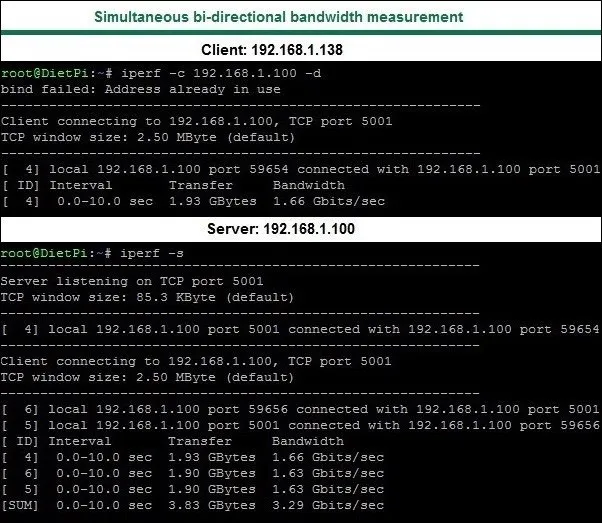602x523 pixels.
Task: Select the [SUM] row in server output
Action: point(192,506)
